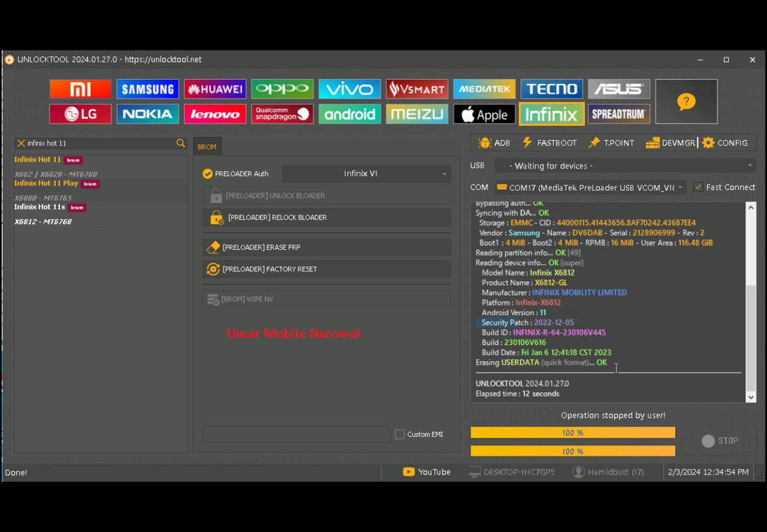Open the question mark help tile
The height and width of the screenshot is (532, 767).
tap(687, 101)
